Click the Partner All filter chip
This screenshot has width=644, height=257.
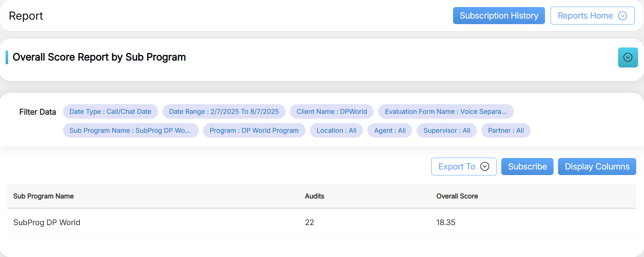coord(505,131)
